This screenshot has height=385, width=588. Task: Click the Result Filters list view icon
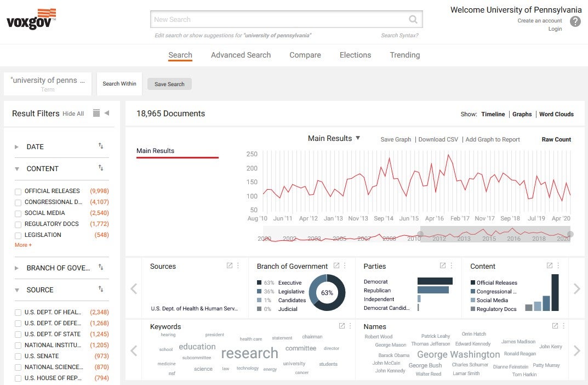tap(96, 113)
